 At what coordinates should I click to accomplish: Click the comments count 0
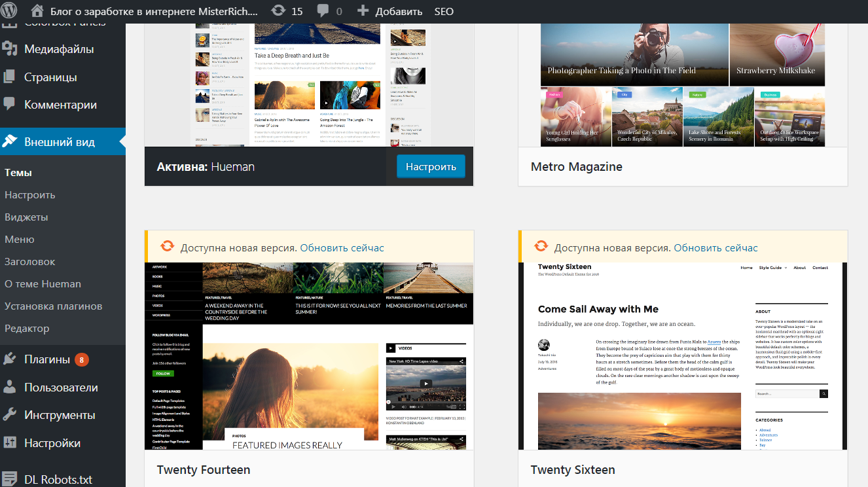(338, 12)
